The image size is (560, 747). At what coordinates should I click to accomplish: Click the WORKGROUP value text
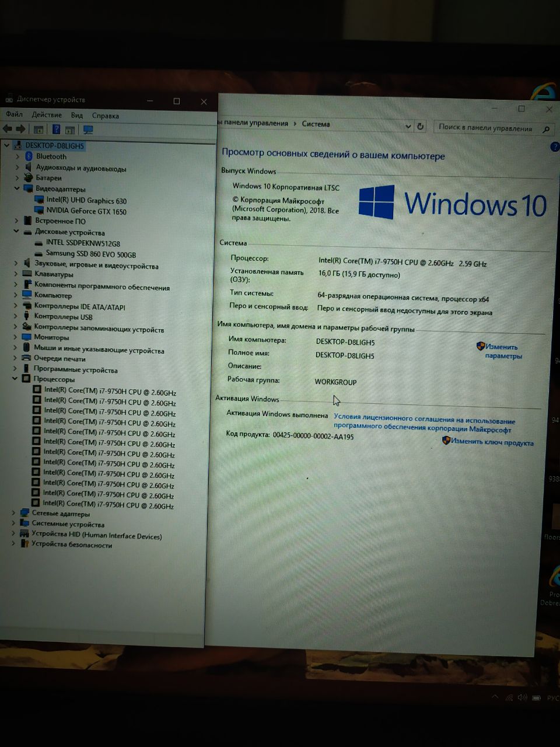[x=335, y=382]
